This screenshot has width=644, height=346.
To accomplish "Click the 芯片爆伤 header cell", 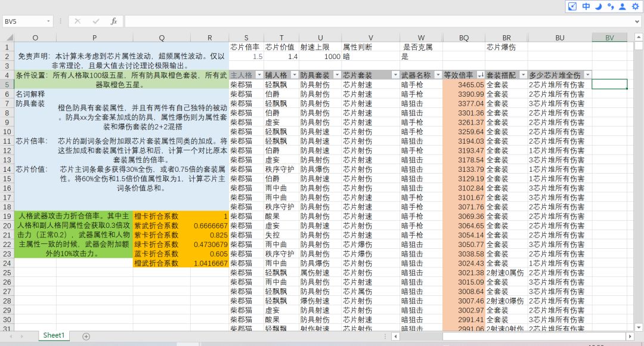I will coord(506,47).
